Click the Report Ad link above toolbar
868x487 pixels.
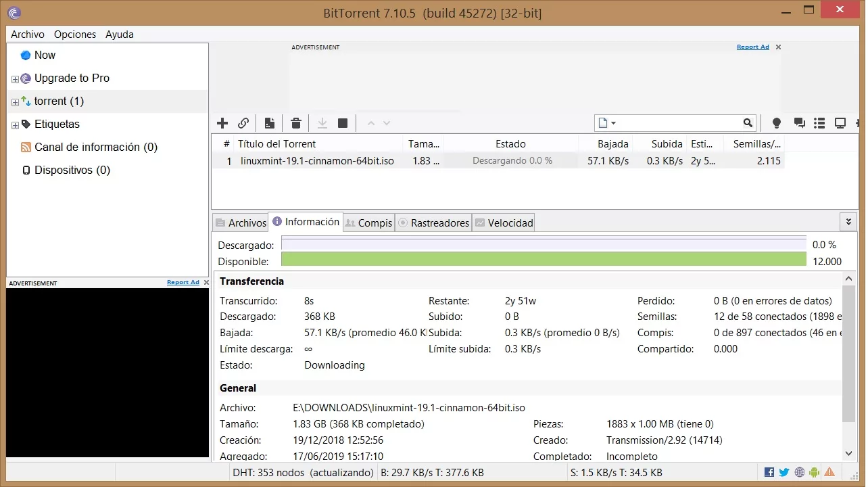pyautogui.click(x=752, y=47)
